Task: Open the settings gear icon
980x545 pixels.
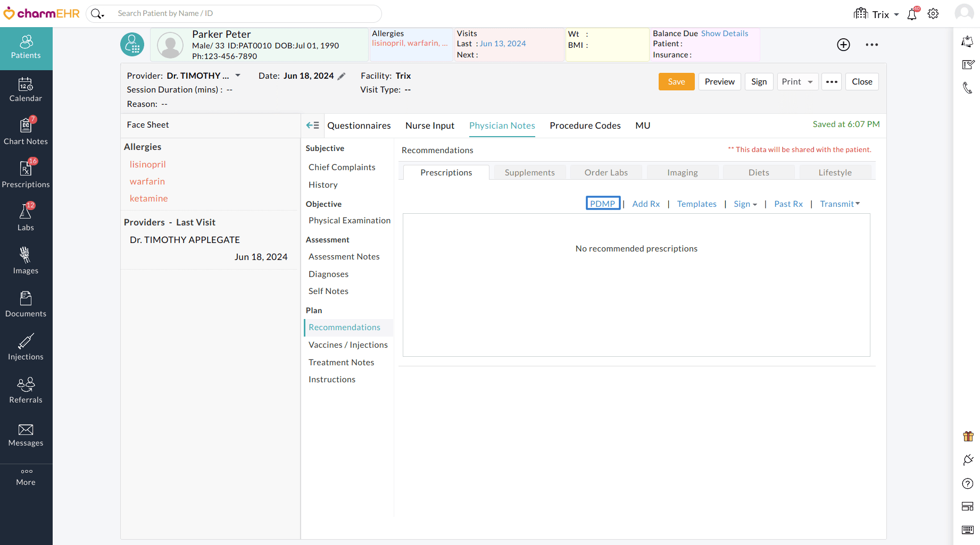Action: [x=933, y=14]
